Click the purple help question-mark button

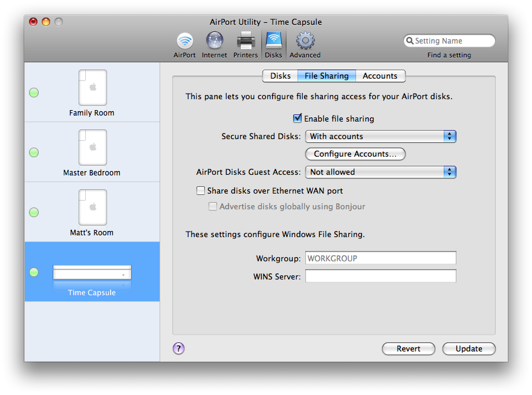(x=178, y=348)
